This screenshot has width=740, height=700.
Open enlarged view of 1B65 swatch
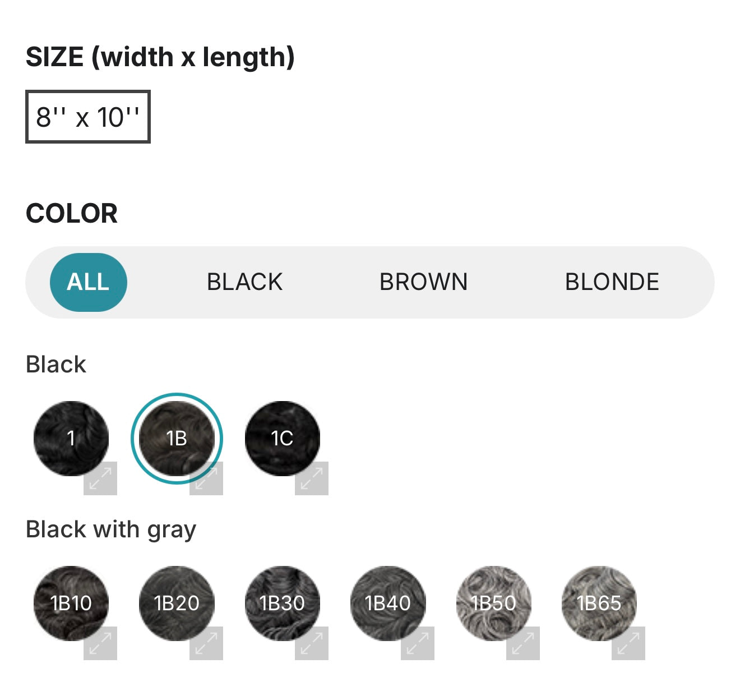tap(628, 643)
